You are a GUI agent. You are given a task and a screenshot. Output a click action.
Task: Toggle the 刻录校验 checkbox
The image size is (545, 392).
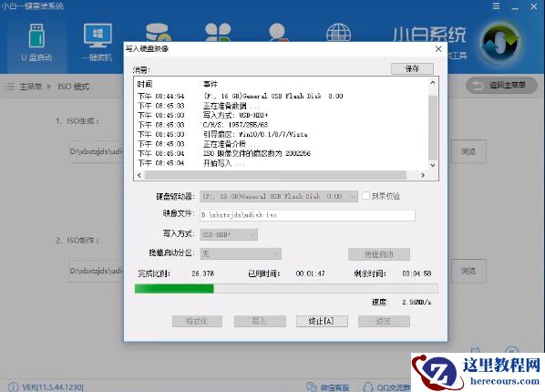coord(365,196)
